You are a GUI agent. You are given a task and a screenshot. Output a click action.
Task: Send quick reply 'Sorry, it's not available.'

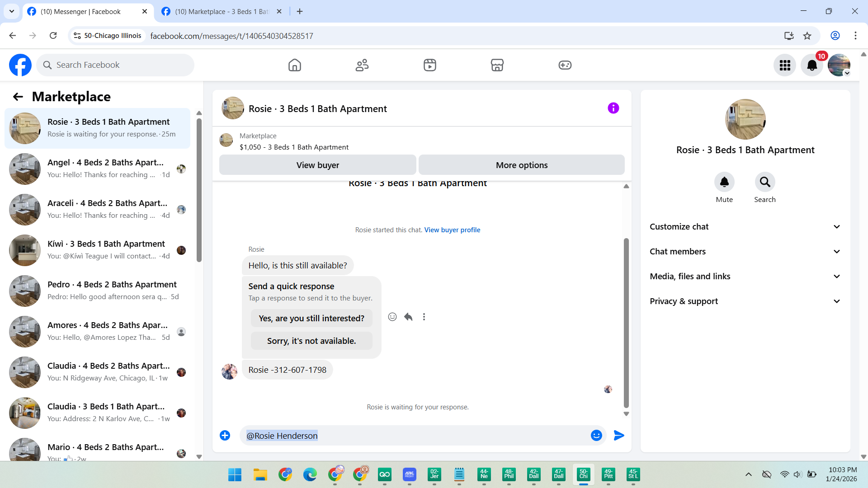tap(311, 341)
